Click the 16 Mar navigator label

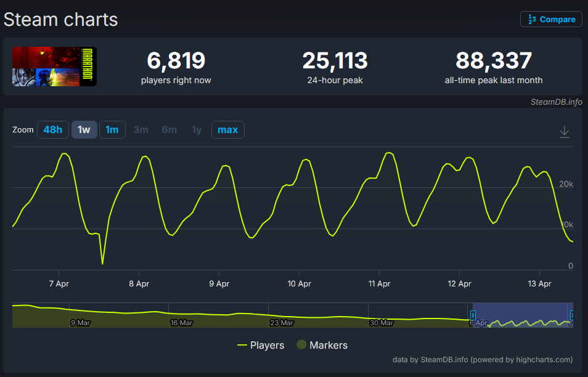[x=181, y=323]
